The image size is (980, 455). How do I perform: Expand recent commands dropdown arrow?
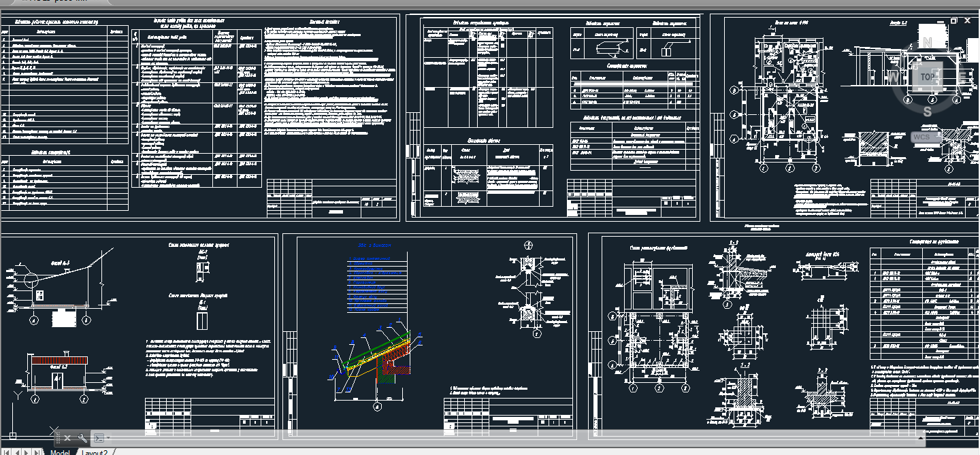coord(108,437)
